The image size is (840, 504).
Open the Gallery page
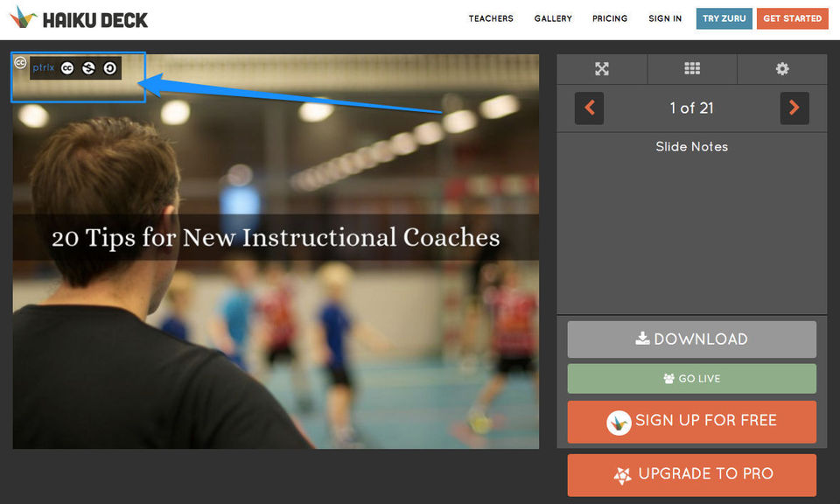(553, 18)
